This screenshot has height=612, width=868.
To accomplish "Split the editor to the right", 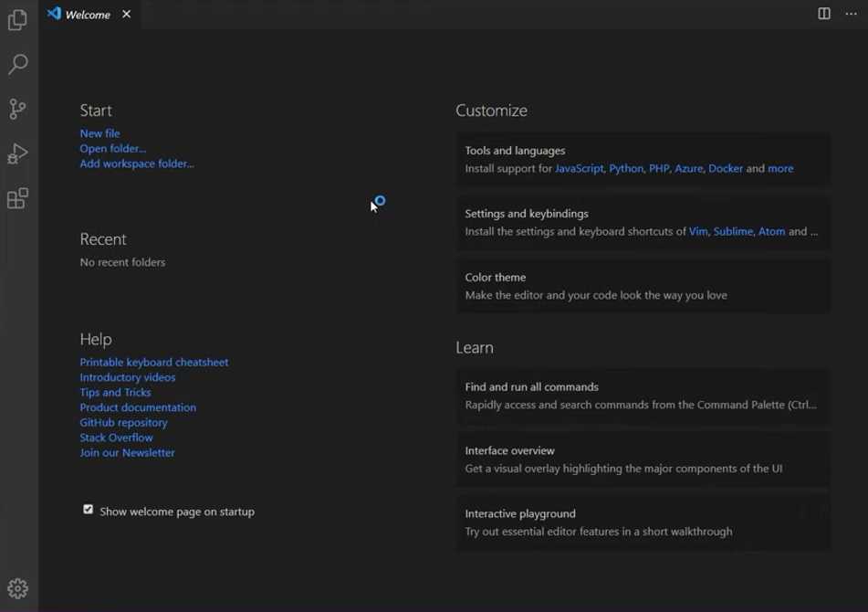I will click(823, 14).
